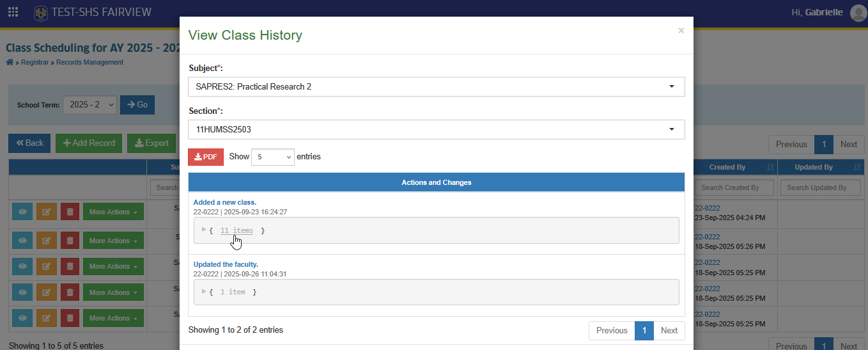Click the Actions and Changes column header
This screenshot has height=350, width=868.
(x=437, y=182)
